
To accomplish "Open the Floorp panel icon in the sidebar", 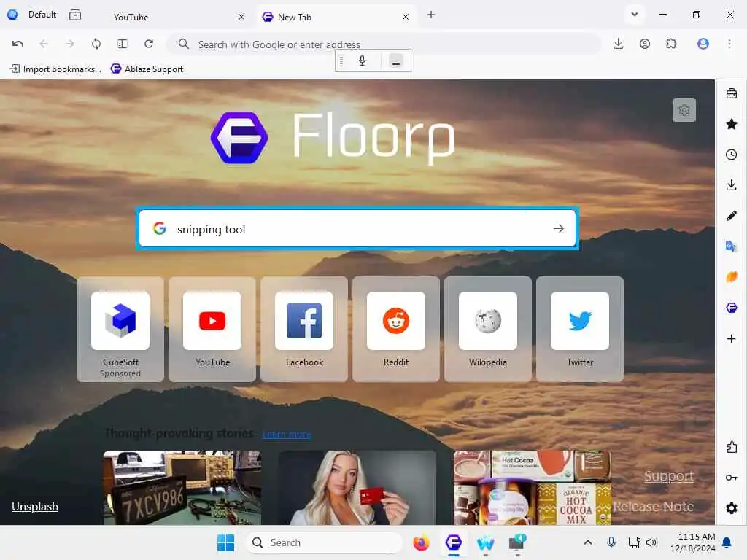I will (x=731, y=308).
